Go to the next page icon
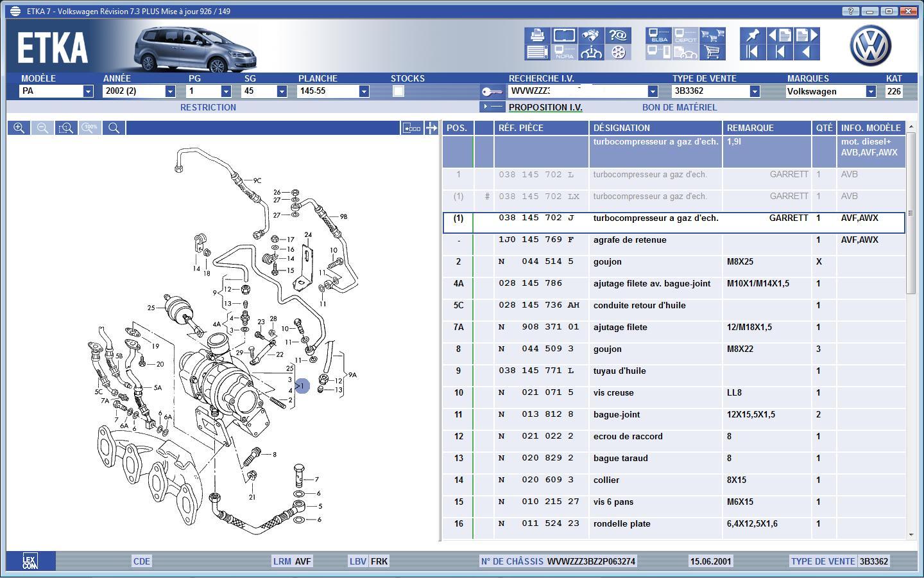924x578 pixels. (807, 35)
